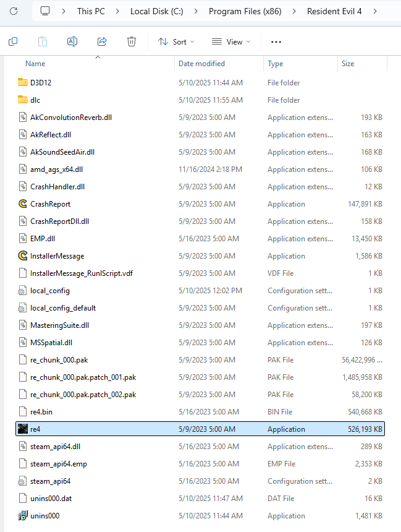This screenshot has height=532, width=401.
Task: Refresh the current folder view
Action: point(14,11)
